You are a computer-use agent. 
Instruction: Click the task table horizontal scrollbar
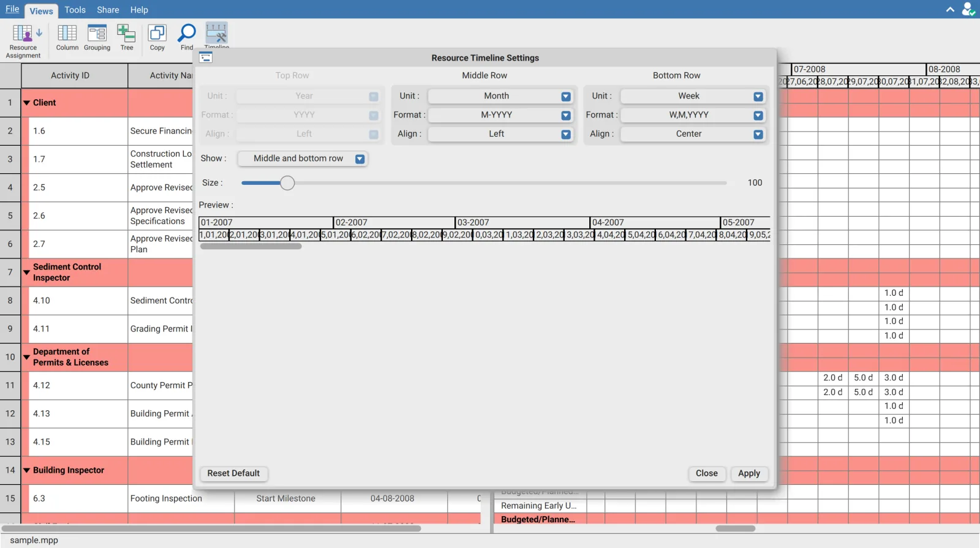(x=211, y=528)
